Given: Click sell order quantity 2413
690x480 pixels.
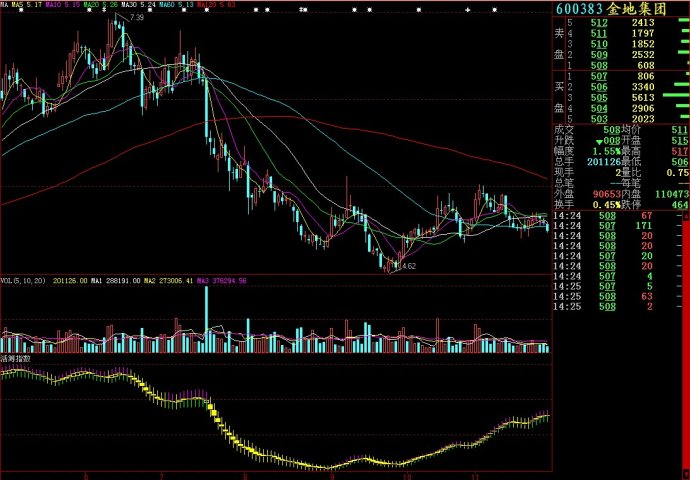Looking at the screenshot, I should pyautogui.click(x=643, y=22).
